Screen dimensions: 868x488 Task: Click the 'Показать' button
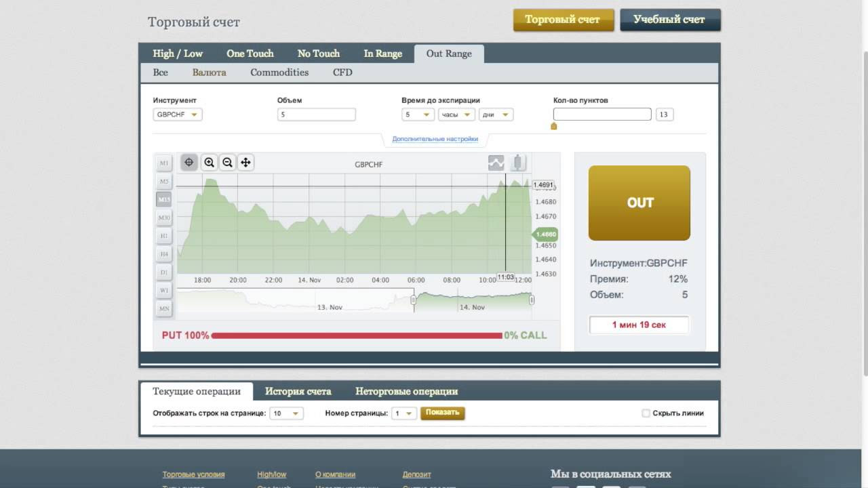point(443,413)
